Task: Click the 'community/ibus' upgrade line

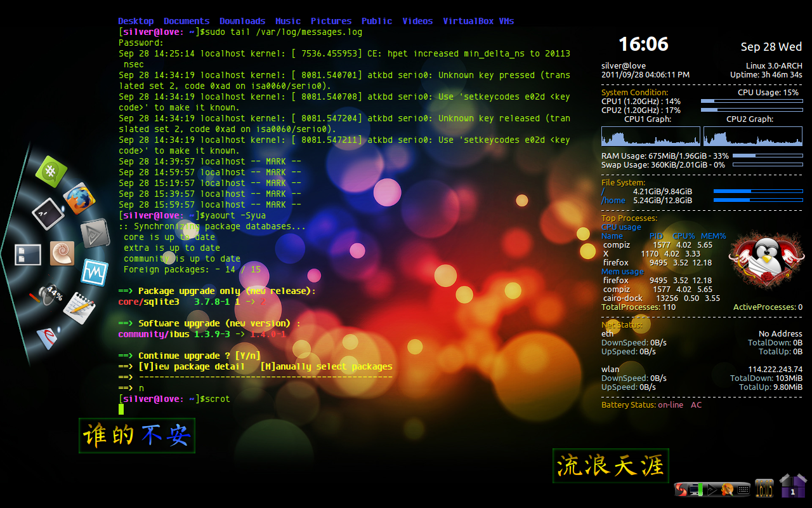Action: 202,334
